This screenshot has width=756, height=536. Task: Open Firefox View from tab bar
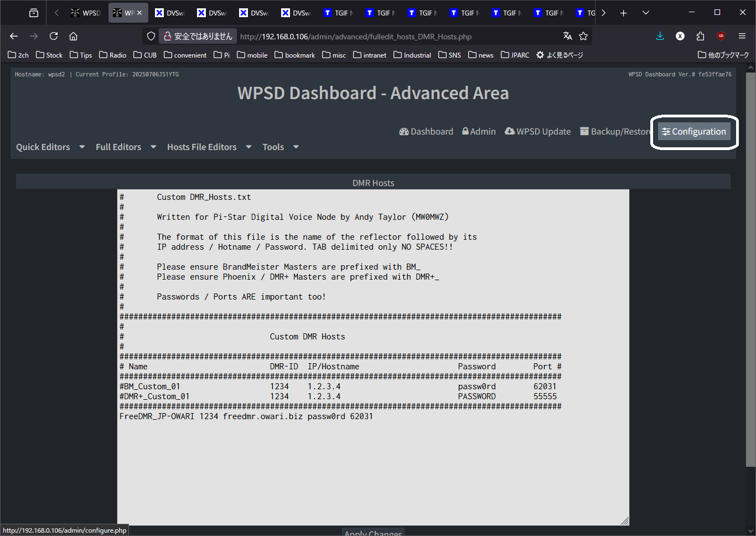tap(34, 13)
